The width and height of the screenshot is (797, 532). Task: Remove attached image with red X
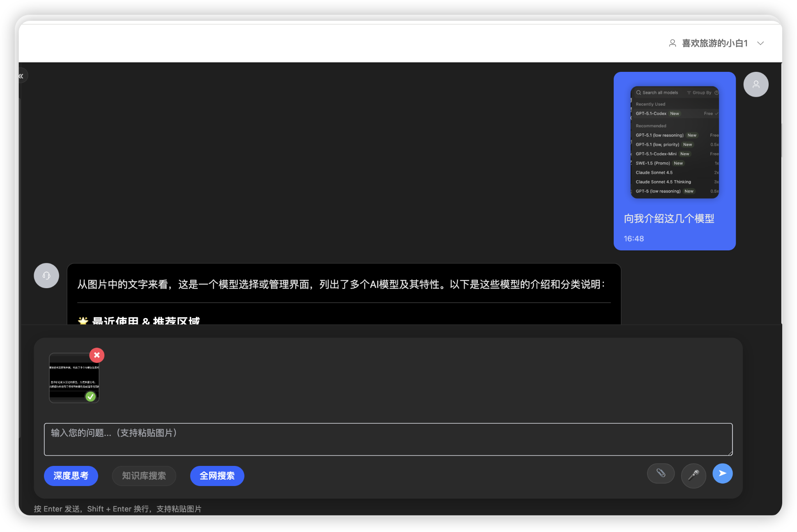click(97, 355)
